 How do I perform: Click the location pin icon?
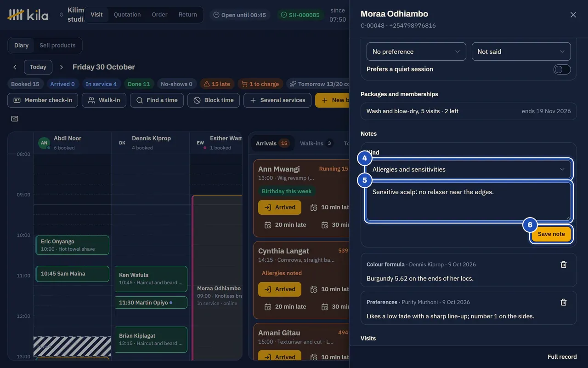62,15
